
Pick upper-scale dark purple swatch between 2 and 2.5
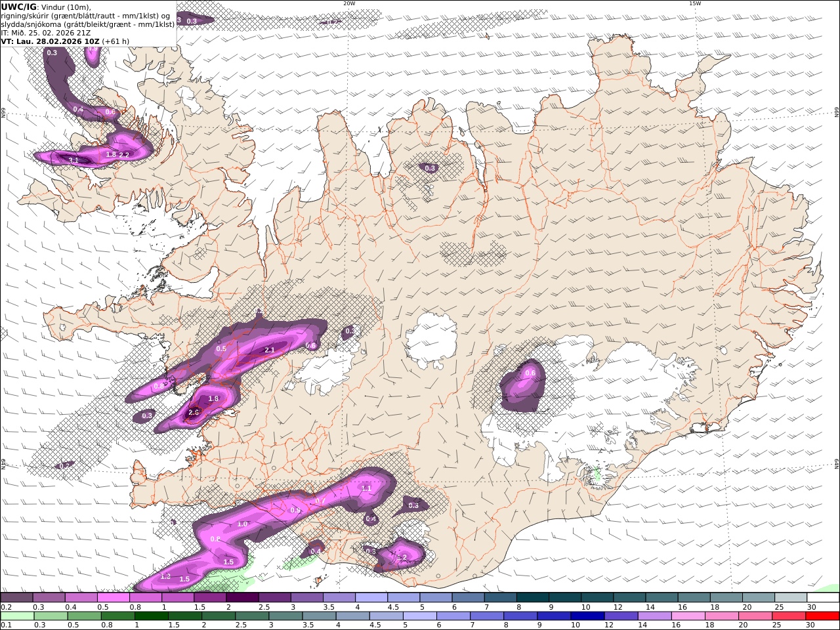point(242,598)
